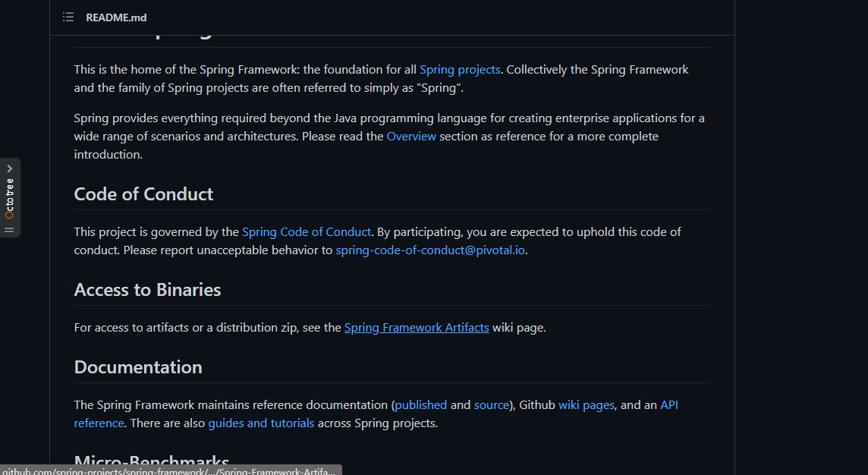This screenshot has width=868, height=475.
Task: Click the Access to Binaries heading
Action: click(x=147, y=290)
